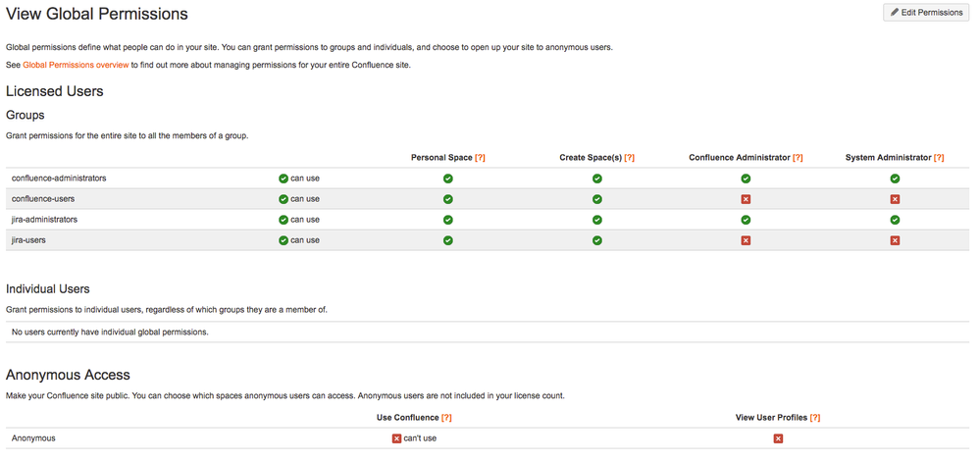
Task: Click the Use Confluence column header
Action: coord(407,418)
